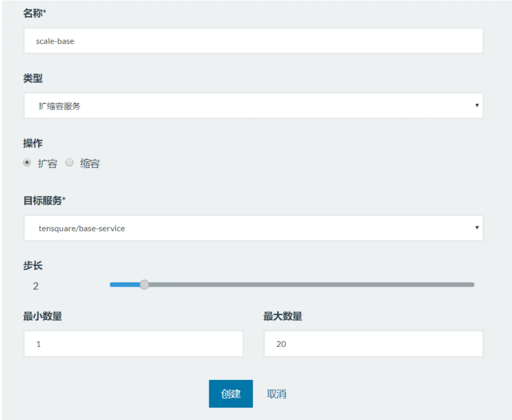Click the 步长 slider handle
512x420 pixels.
point(144,285)
